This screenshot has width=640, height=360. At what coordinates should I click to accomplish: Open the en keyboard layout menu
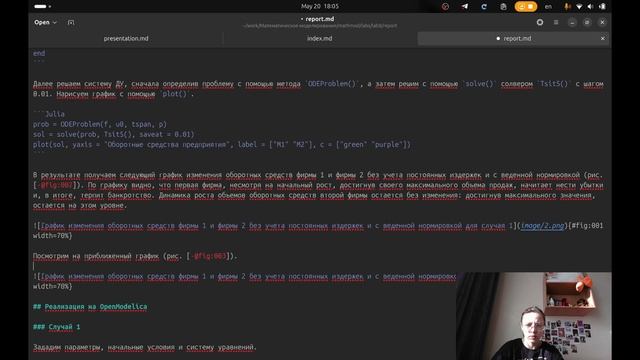click(548, 7)
